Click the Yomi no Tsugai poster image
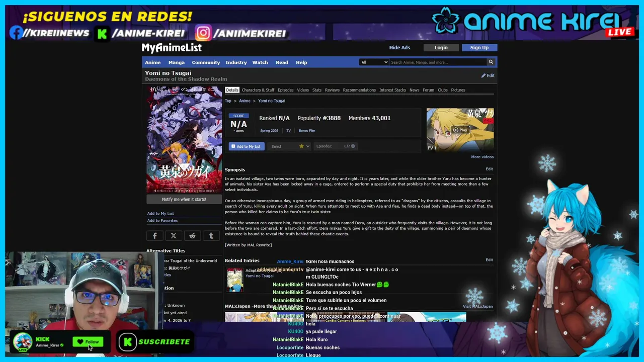Image resolution: width=644 pixels, height=362 pixels. point(184,140)
